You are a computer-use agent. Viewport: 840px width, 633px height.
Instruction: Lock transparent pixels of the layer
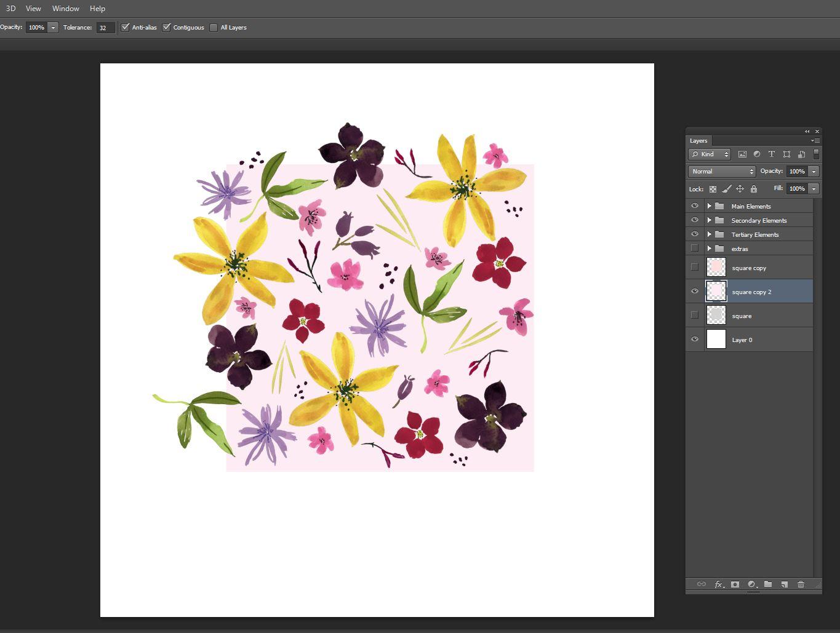[713, 189]
